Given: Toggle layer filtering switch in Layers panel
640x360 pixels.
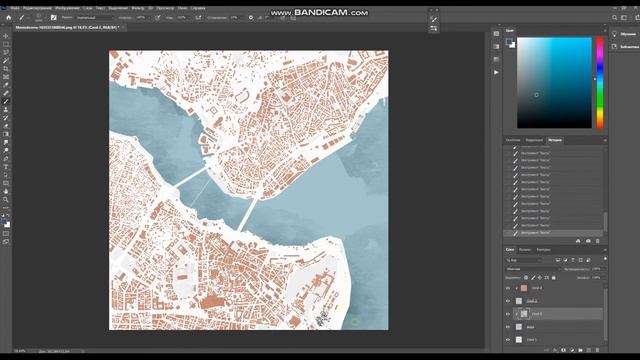Looking at the screenshot, I should [605, 259].
